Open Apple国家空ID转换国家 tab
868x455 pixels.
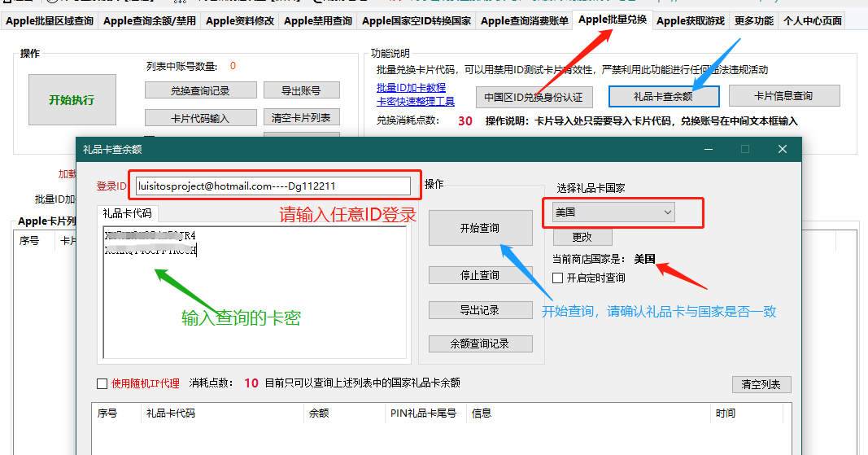tap(417, 21)
